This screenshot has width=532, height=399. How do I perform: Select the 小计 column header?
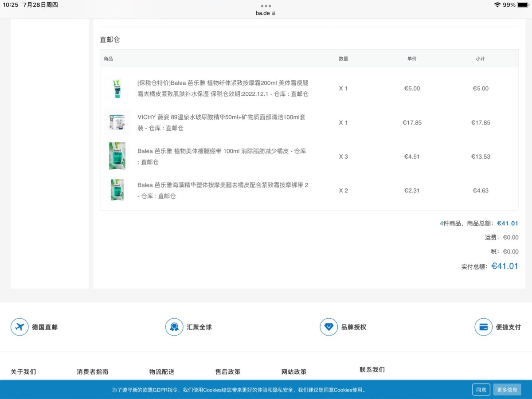pos(481,59)
